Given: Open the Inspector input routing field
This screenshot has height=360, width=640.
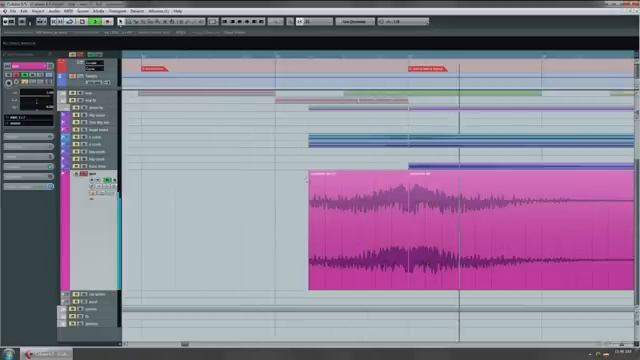Looking at the screenshot, I should pyautogui.click(x=29, y=118).
